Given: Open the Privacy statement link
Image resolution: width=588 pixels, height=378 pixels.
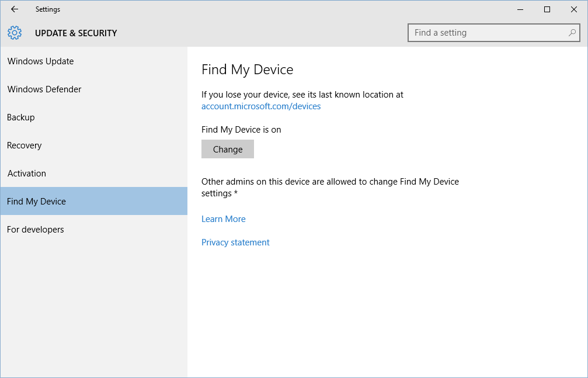Looking at the screenshot, I should (235, 242).
